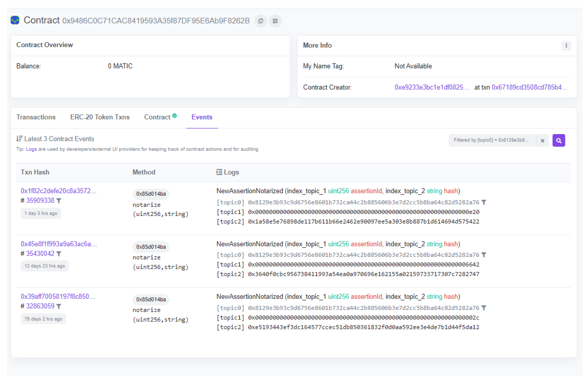Filter events by block 35909338
588x383 pixels.
click(59, 201)
